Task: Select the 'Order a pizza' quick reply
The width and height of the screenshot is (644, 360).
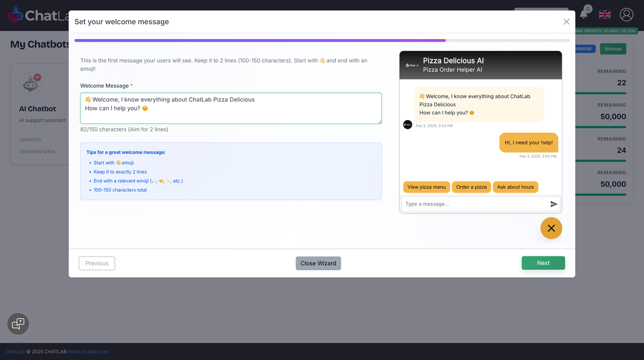Action: [471, 187]
